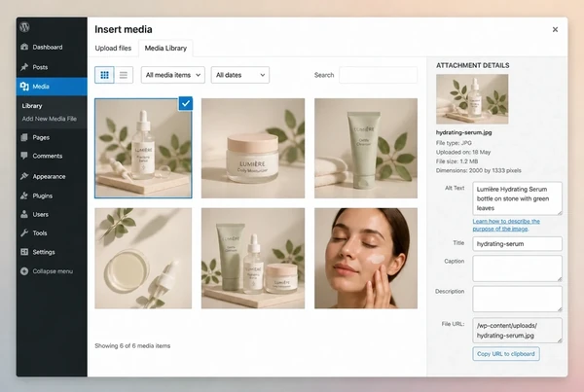This screenshot has width=584, height=392.
Task: Close the Insert media dialog
Action: point(555,29)
